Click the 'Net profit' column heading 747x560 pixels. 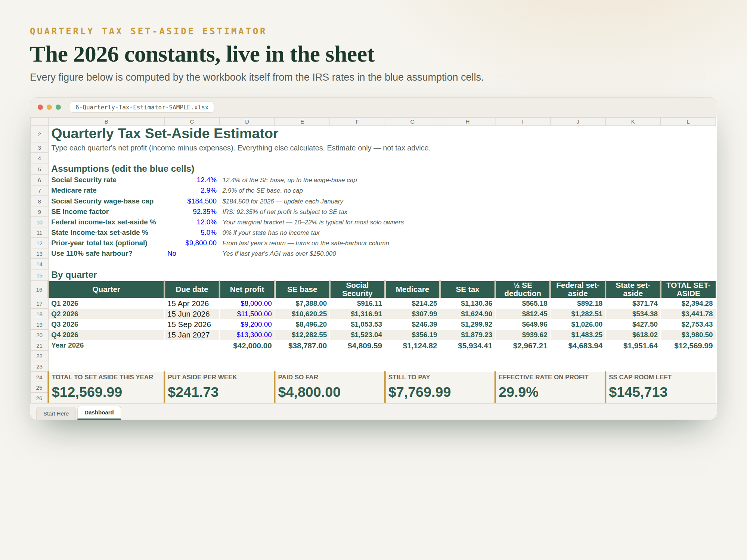[247, 289]
